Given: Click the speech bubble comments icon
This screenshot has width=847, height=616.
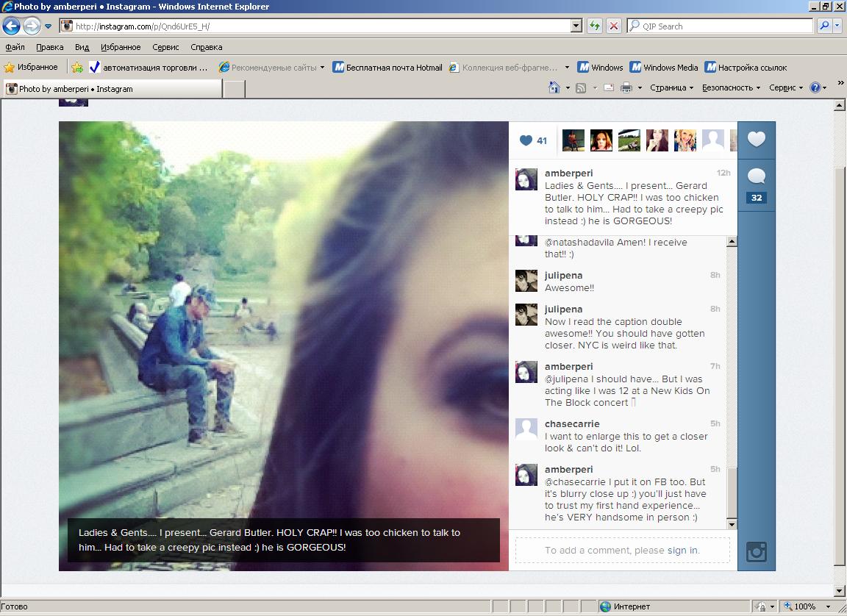Looking at the screenshot, I should (x=756, y=176).
